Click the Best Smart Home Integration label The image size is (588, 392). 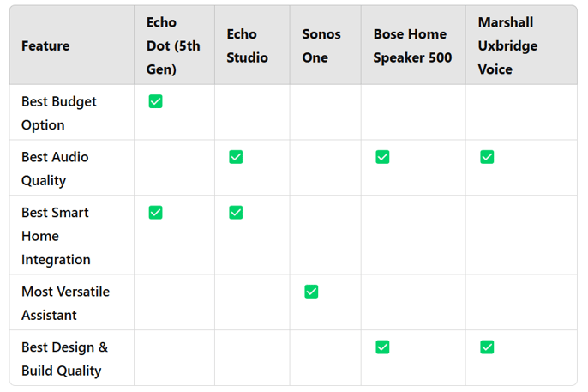click(x=55, y=235)
